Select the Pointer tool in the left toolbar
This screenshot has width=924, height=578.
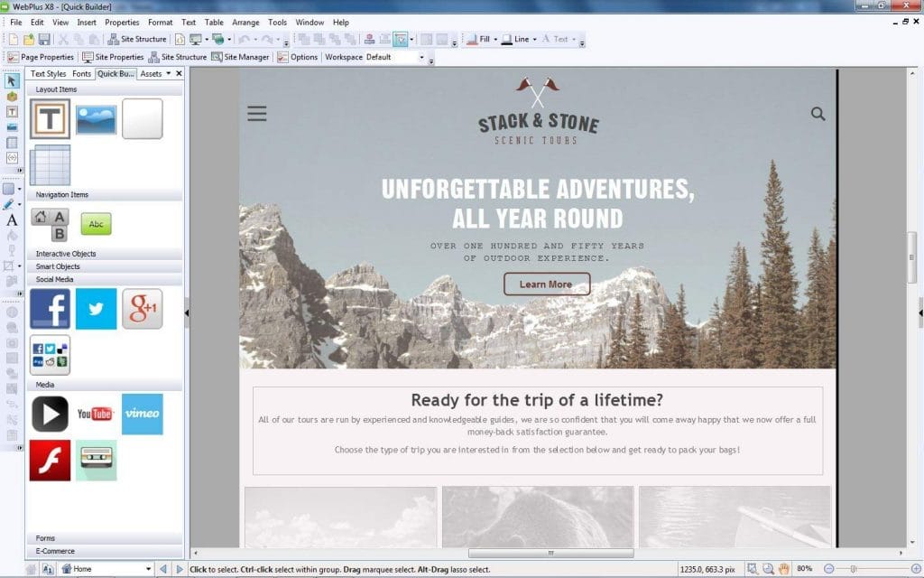coord(12,80)
